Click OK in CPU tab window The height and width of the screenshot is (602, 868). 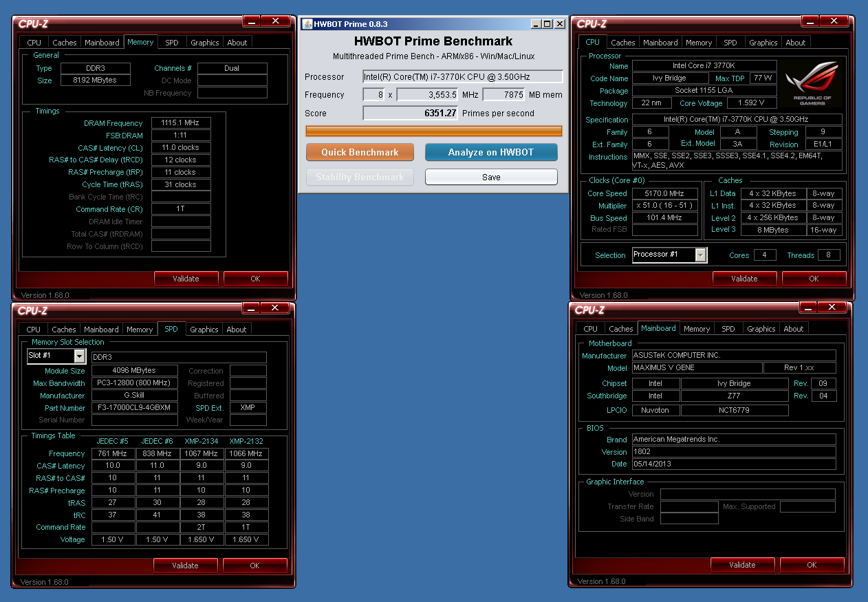(814, 279)
